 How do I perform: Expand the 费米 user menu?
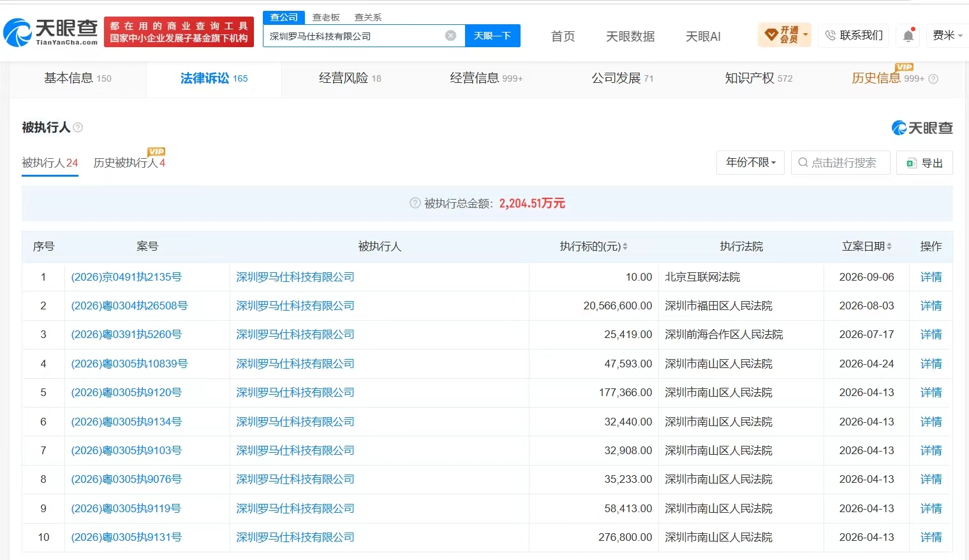947,36
